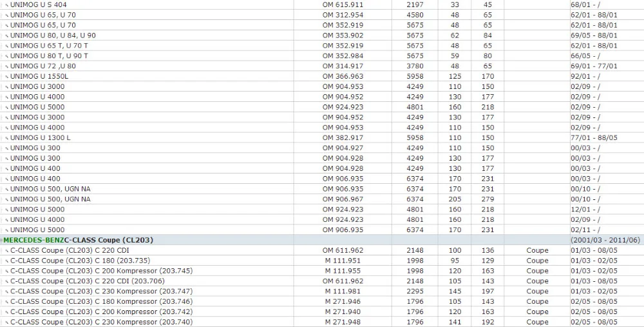Click the arrow icon beside UNIMOG U 1550L
644x327 pixels.
pos(6,77)
